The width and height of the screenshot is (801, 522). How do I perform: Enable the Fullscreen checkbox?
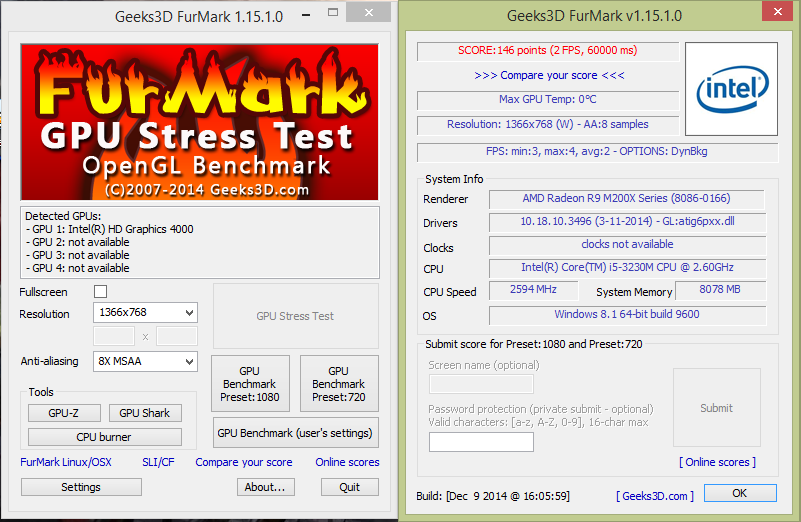pyautogui.click(x=101, y=292)
